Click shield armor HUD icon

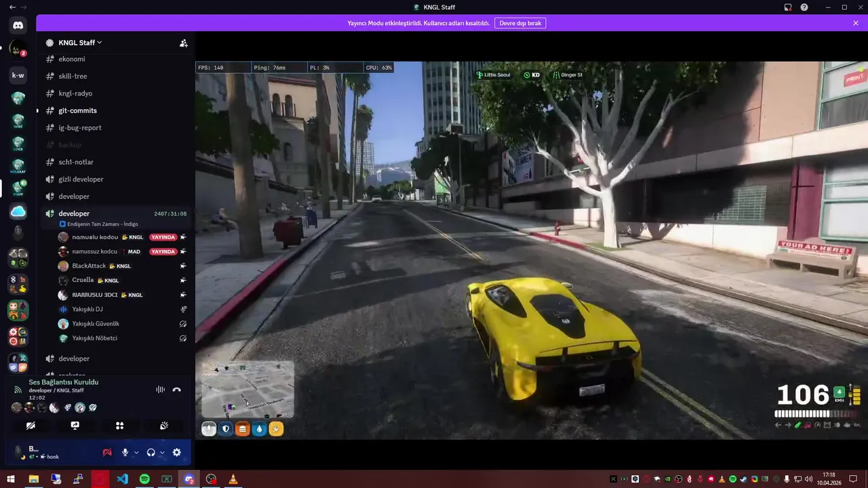pyautogui.click(x=225, y=428)
